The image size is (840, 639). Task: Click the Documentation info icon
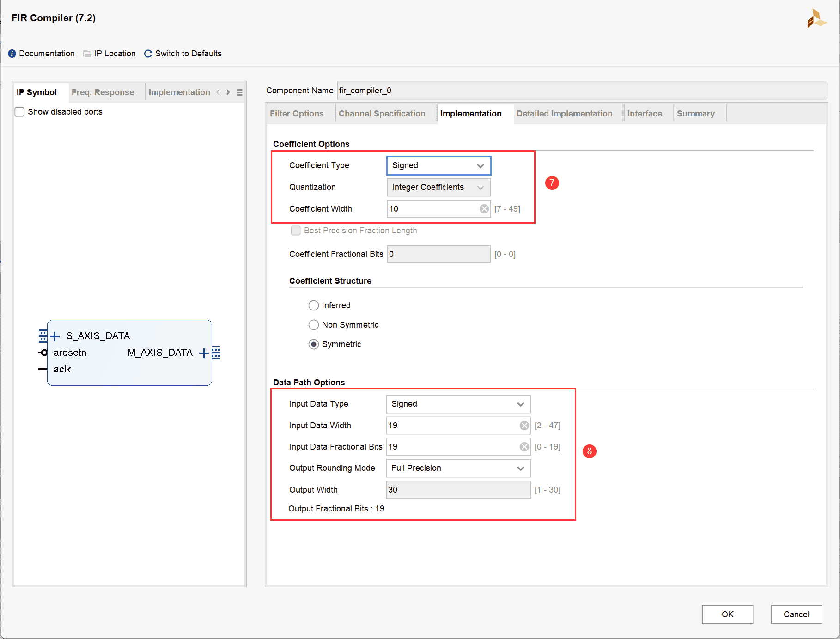12,54
